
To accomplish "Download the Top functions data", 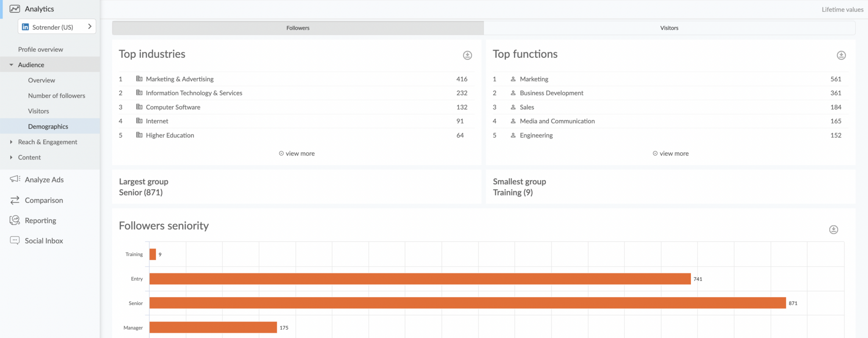I will pos(841,55).
